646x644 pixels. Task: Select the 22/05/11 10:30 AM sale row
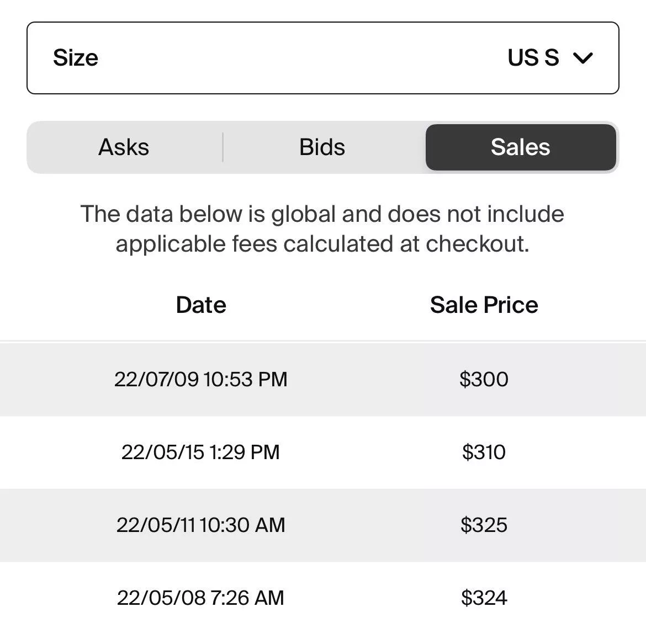click(x=323, y=525)
